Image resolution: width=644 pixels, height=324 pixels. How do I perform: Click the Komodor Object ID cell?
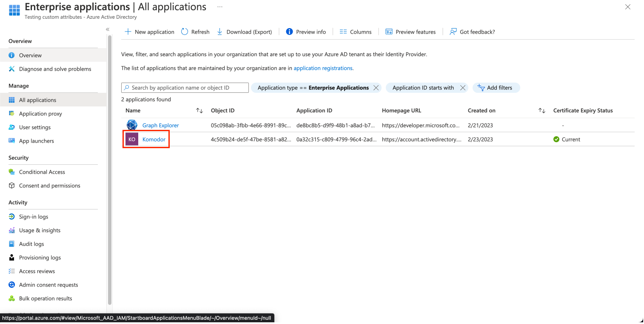[251, 139]
